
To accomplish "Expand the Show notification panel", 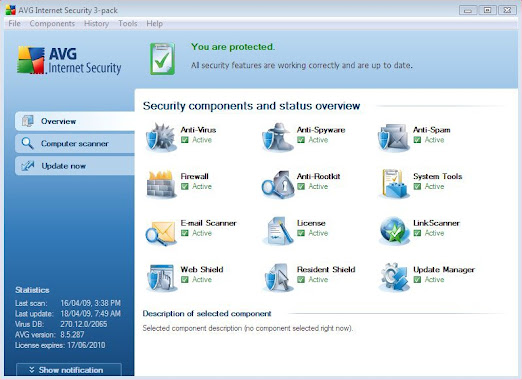I will (x=69, y=370).
